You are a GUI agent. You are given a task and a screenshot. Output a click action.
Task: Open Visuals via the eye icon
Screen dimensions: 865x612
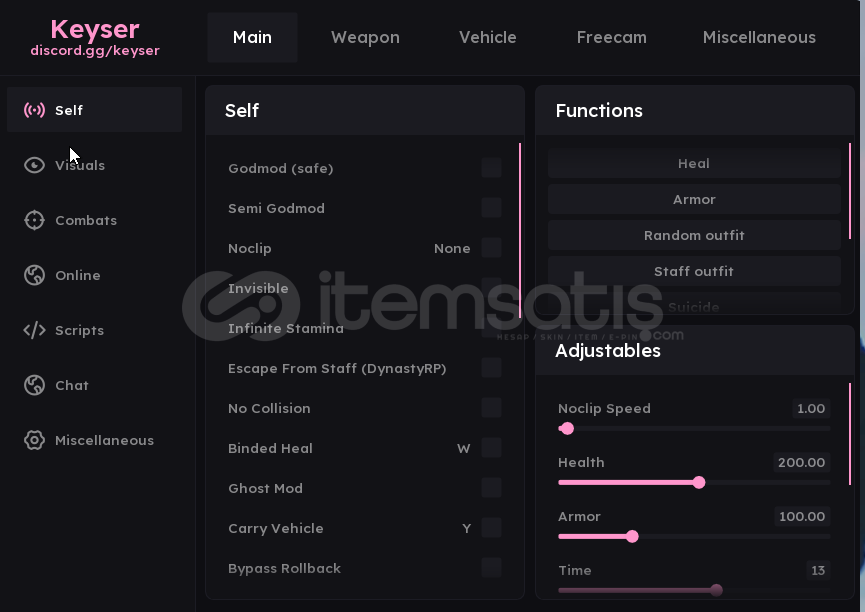34,165
